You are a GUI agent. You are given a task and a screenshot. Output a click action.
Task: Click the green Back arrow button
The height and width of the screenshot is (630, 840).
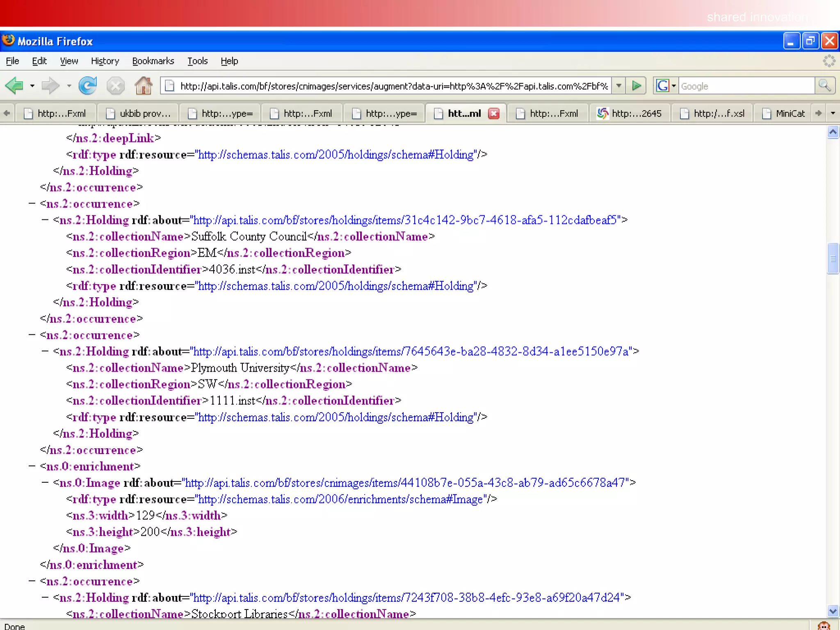pos(14,86)
